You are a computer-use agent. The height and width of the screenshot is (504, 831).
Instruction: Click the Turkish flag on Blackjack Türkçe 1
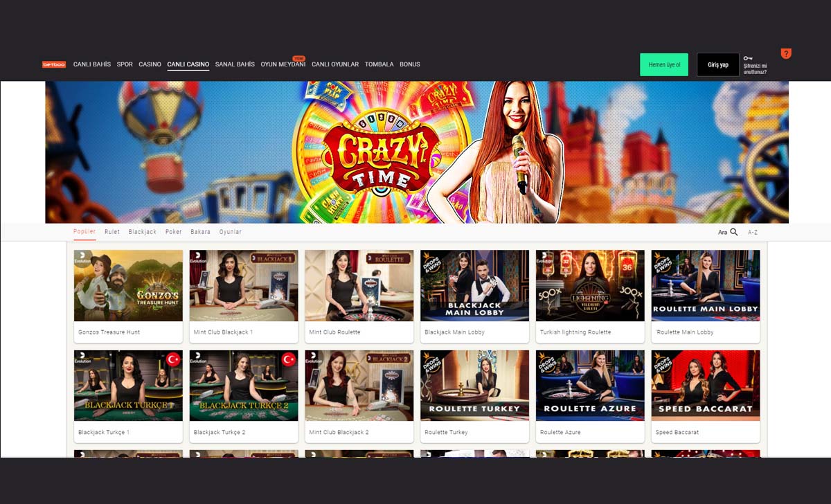(173, 360)
